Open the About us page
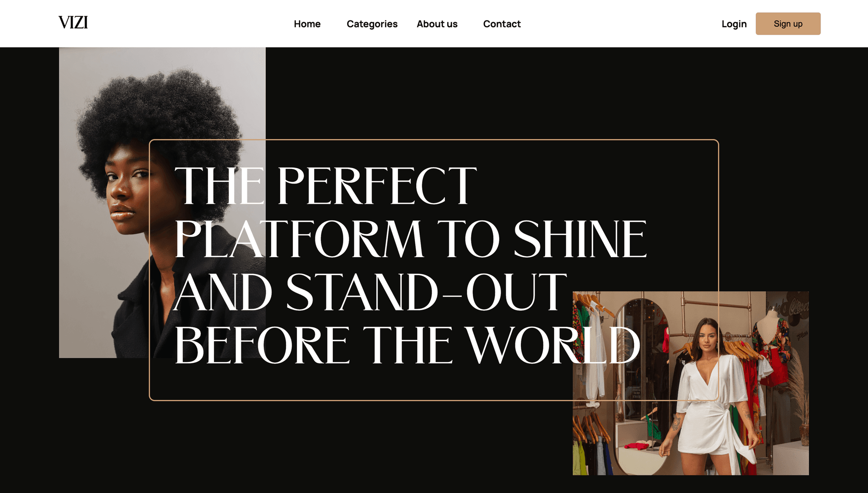Image resolution: width=868 pixels, height=493 pixels. (437, 24)
